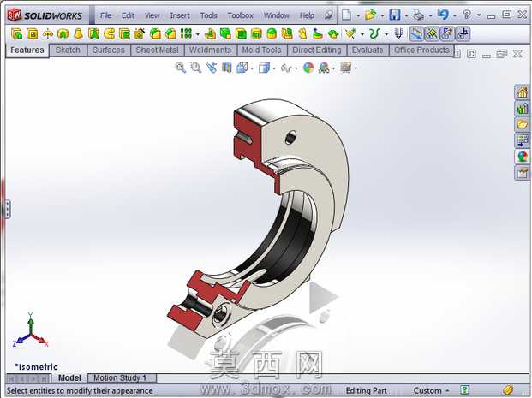Switch to the Office Products tab
Screen dimensions: 532x398
421,50
